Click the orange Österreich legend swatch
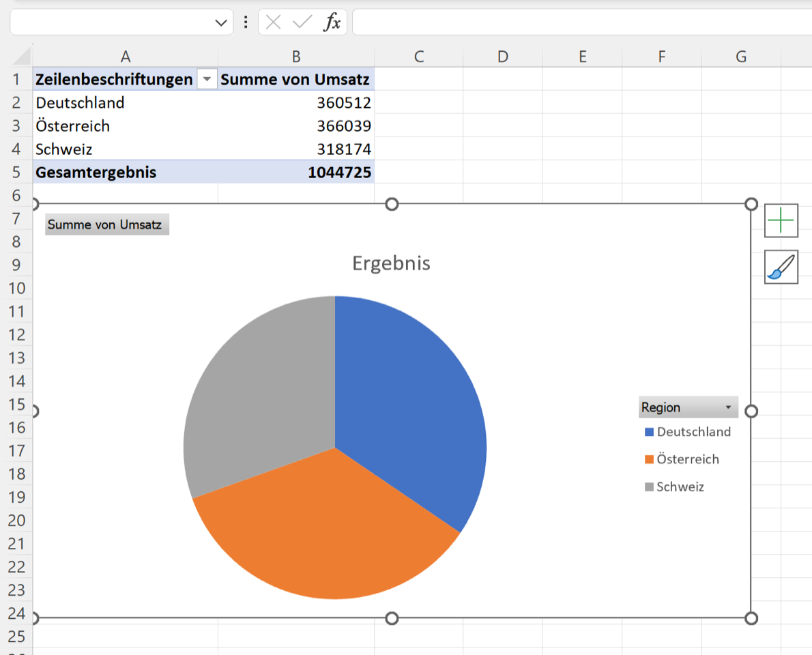Viewport: 812px width, 655px height. [x=649, y=459]
